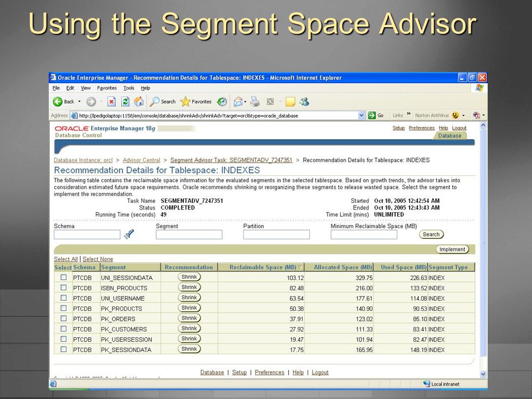Open the Favorites menu
This screenshot has width=532, height=399.
[x=106, y=88]
